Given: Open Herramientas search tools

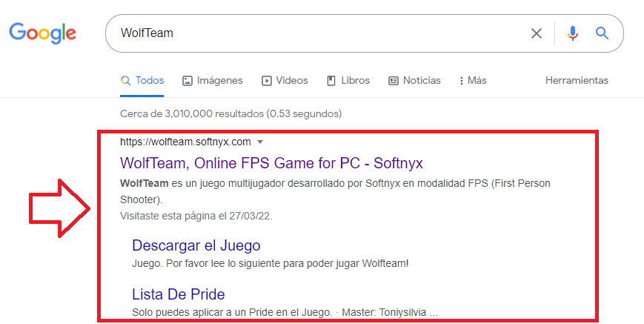Looking at the screenshot, I should click(x=577, y=81).
